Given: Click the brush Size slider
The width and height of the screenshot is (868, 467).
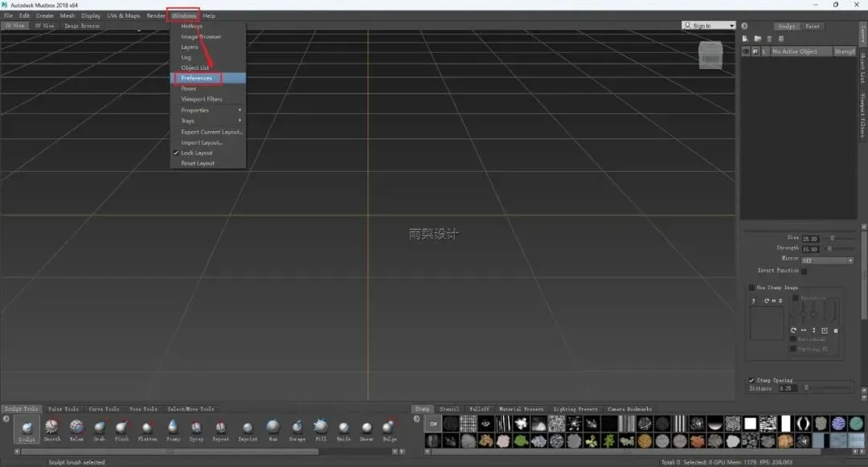Looking at the screenshot, I should point(838,238).
